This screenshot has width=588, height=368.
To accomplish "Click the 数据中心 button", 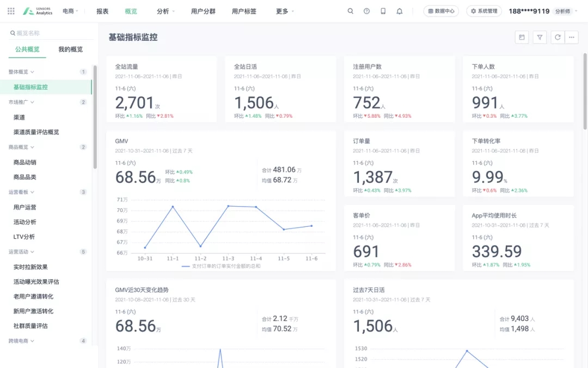I will 441,11.
